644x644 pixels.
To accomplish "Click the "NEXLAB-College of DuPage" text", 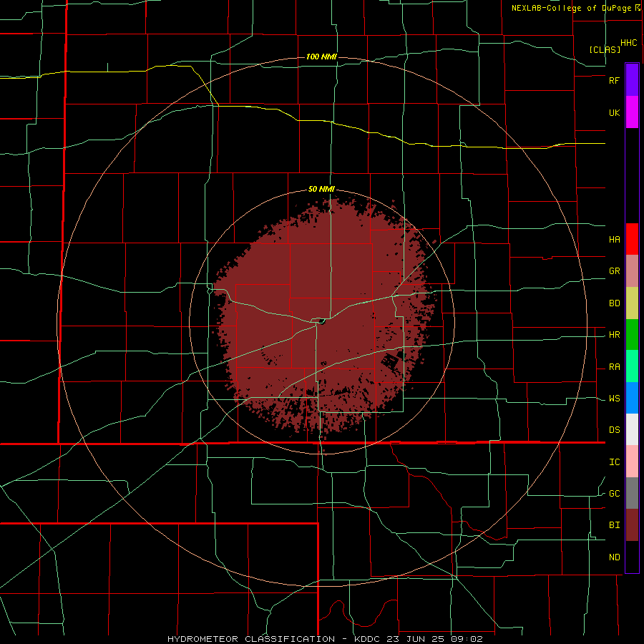I will coord(572,8).
